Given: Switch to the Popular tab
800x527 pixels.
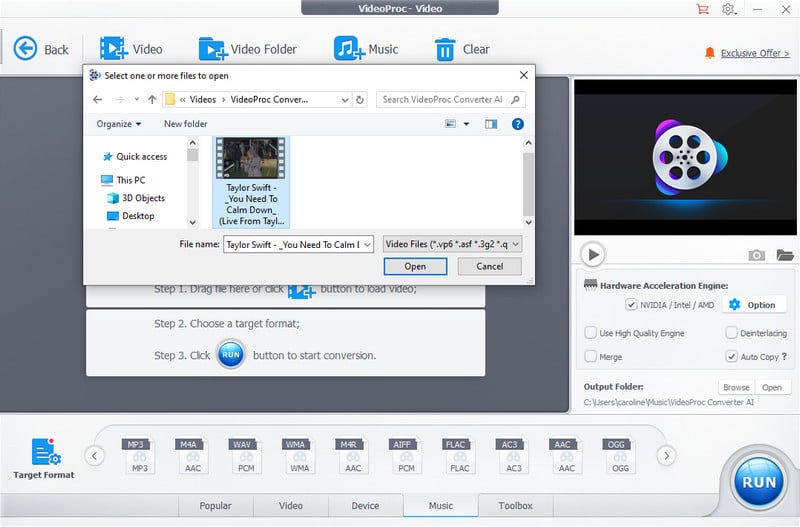Looking at the screenshot, I should pyautogui.click(x=215, y=506).
